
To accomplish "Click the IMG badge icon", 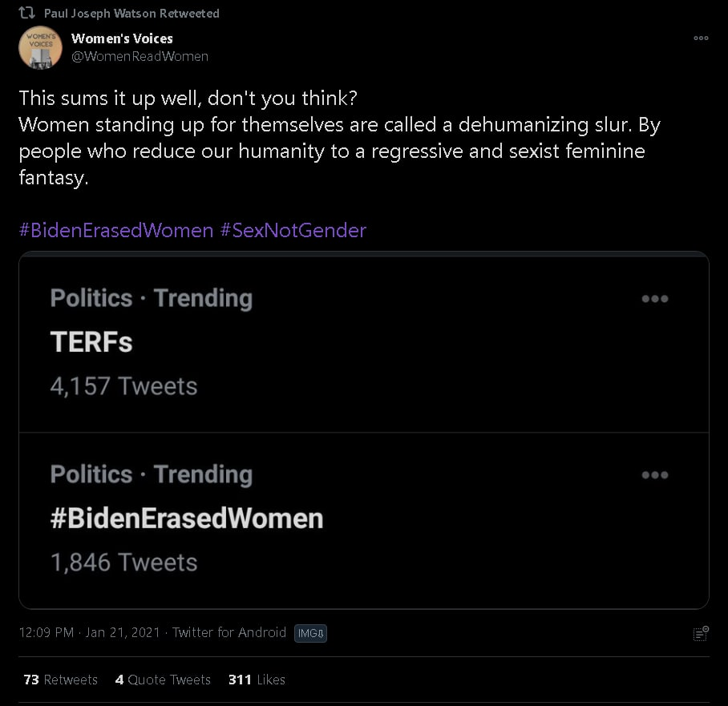I will [310, 633].
